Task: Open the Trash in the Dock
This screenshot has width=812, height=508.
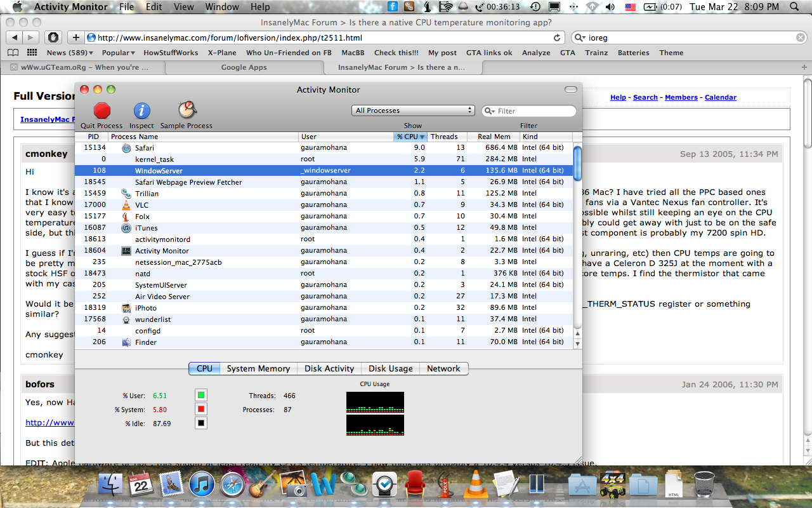Action: tap(705, 485)
